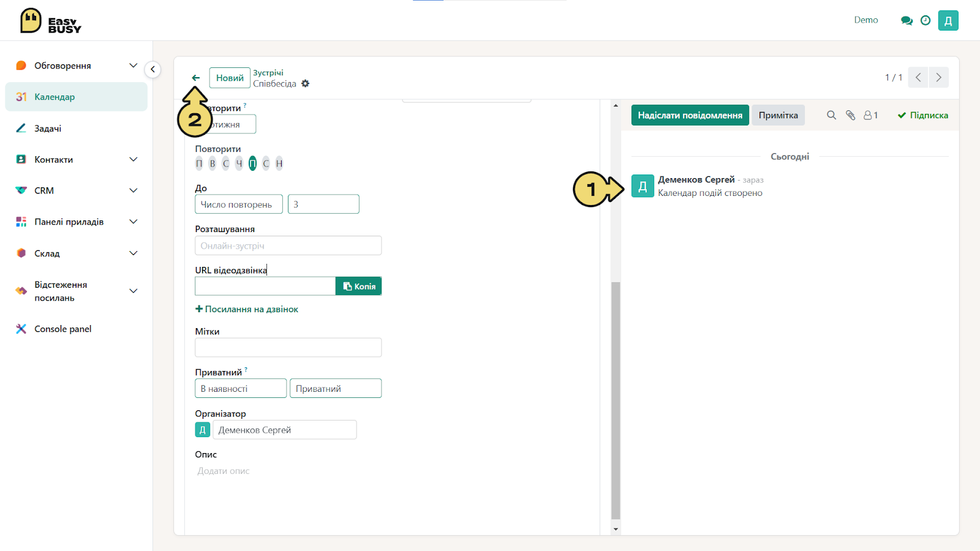The width and height of the screenshot is (980, 551).
Task: Click the form's vertical scrollbar thumb
Action: click(616, 400)
